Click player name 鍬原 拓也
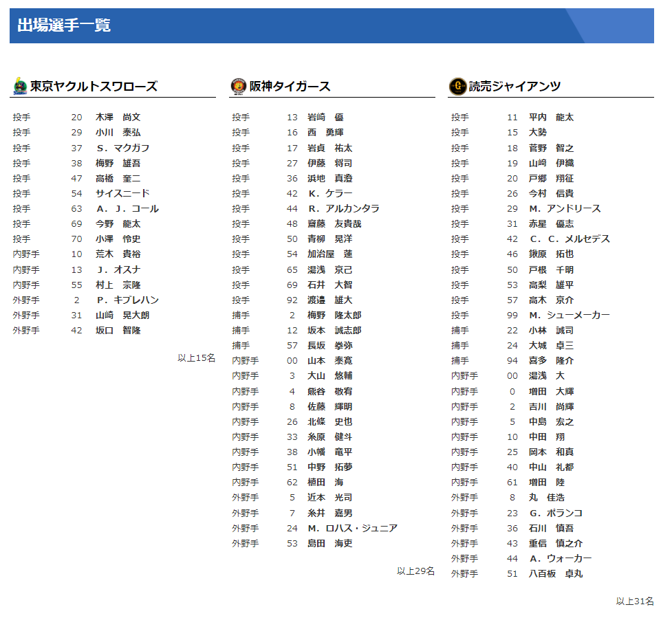This screenshot has height=618, width=672. click(x=551, y=254)
